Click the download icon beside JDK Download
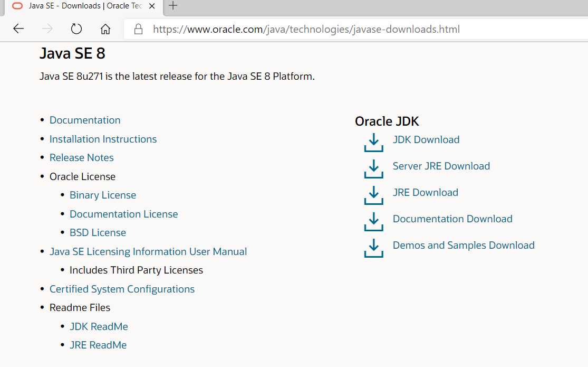Viewport: 588px width, 367px height. (x=373, y=143)
